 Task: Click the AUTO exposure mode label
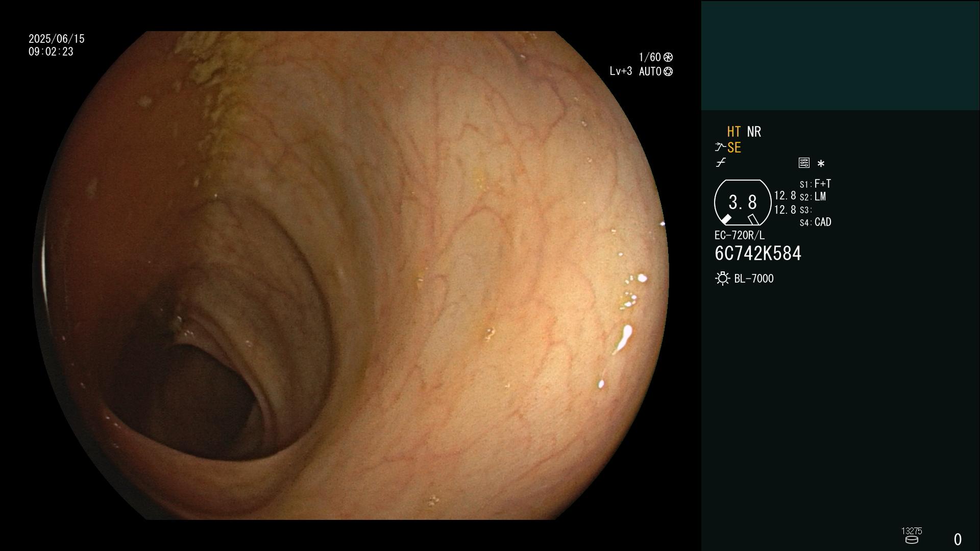point(650,72)
